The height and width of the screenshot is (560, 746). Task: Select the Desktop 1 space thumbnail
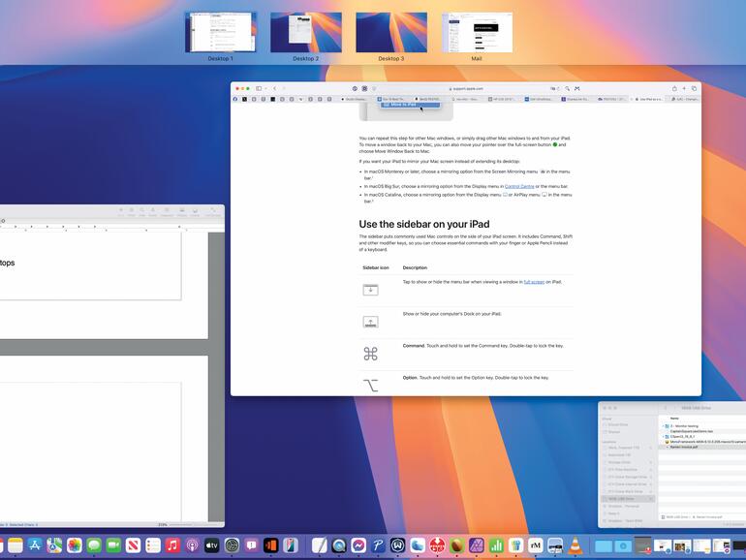tap(220, 33)
